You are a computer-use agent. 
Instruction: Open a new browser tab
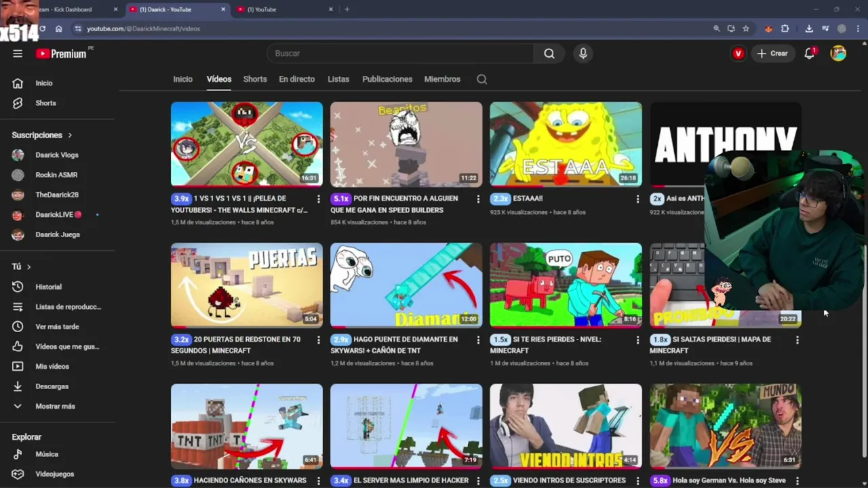pyautogui.click(x=347, y=9)
